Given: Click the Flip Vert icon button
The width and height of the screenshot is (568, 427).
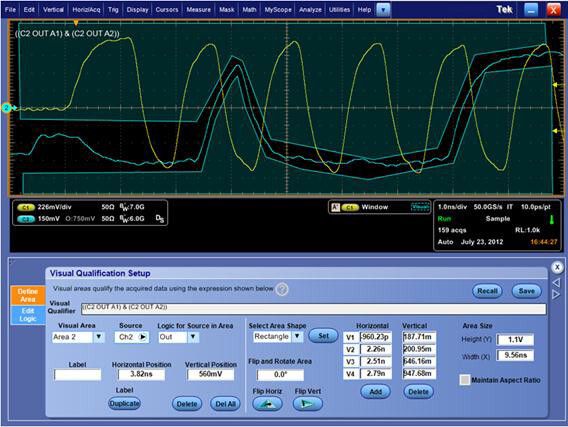Looking at the screenshot, I should [x=308, y=403].
